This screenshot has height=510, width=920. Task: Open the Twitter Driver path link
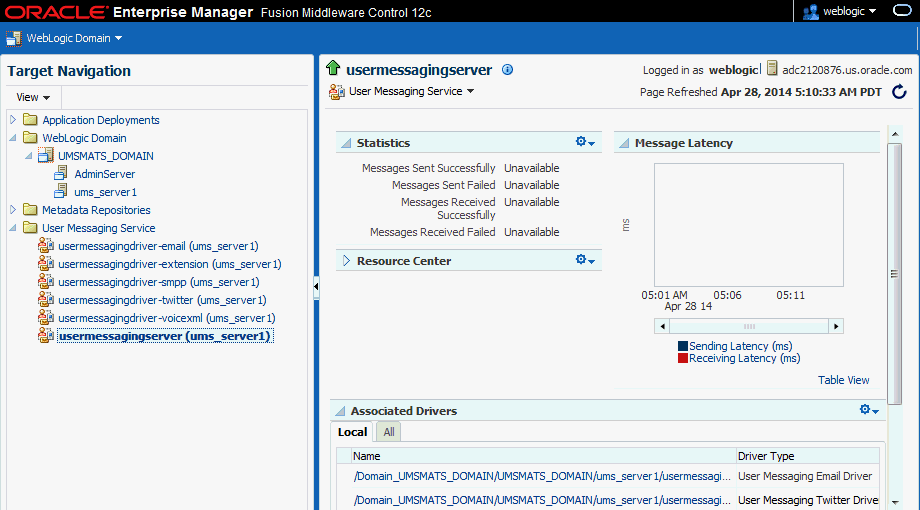click(x=542, y=500)
